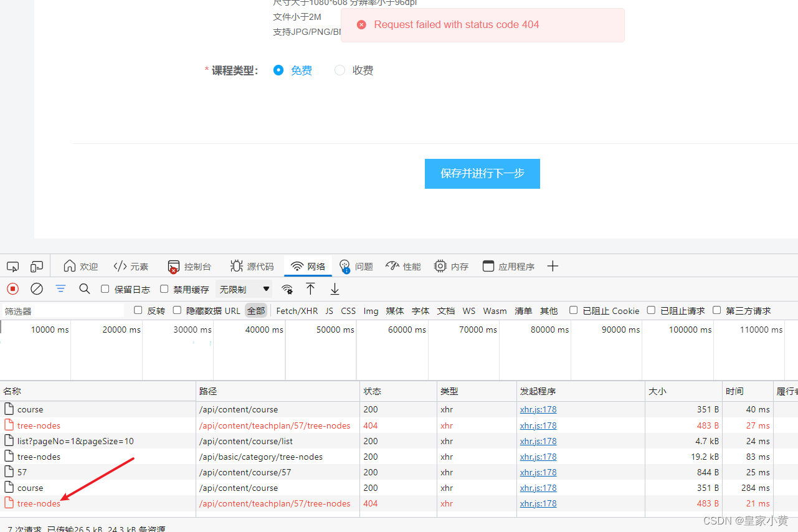798x532 pixels.
Task: Click the import HAR upload arrow icon
Action: coord(310,289)
